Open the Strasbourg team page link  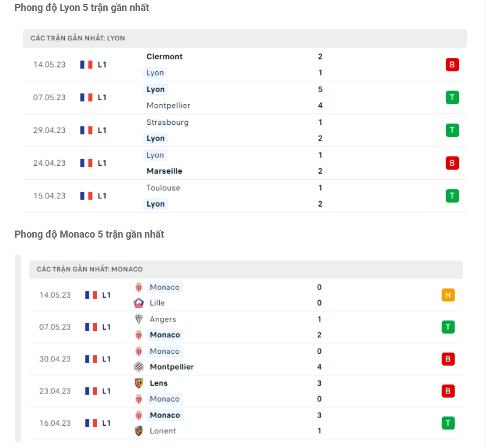click(x=167, y=122)
